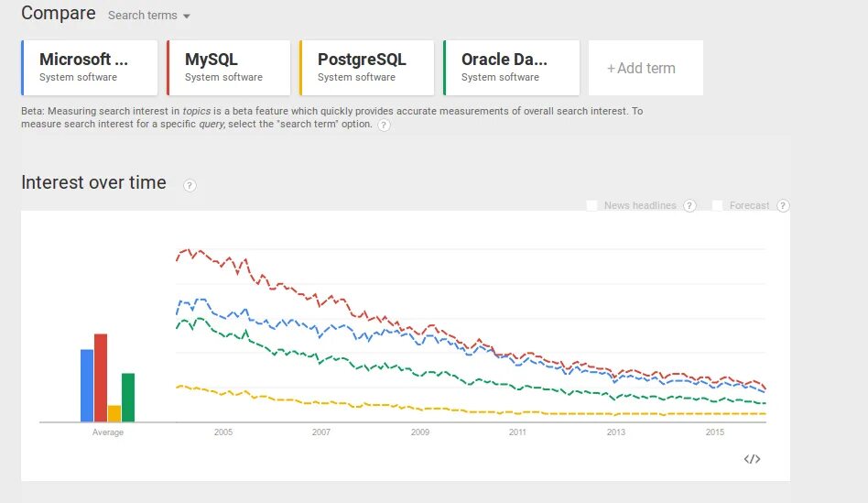The image size is (868, 503).
Task: Click the Compare heading
Action: 58,14
